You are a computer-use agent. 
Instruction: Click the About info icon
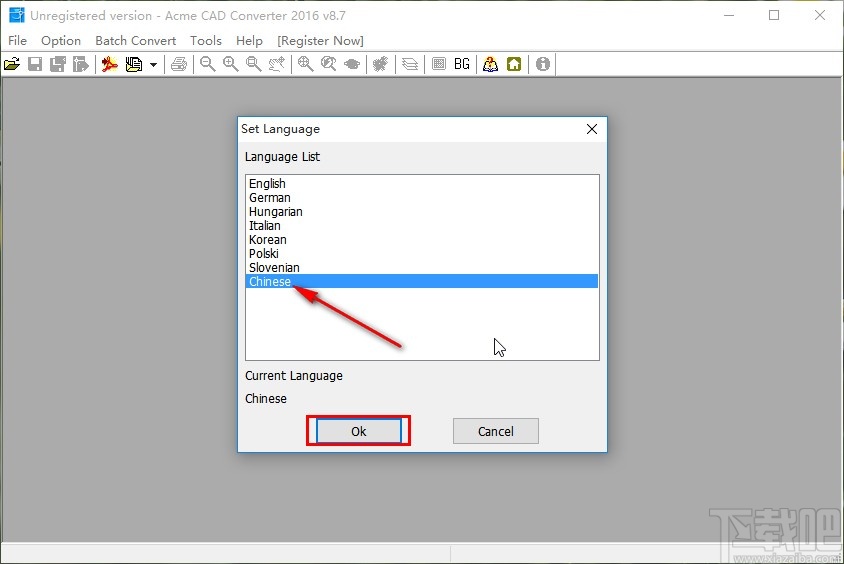543,64
